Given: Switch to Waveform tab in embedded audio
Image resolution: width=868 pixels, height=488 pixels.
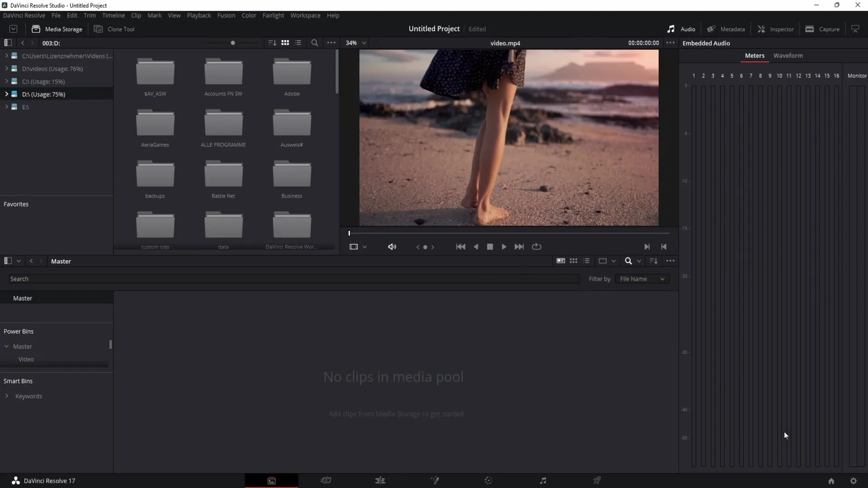Looking at the screenshot, I should click(788, 55).
